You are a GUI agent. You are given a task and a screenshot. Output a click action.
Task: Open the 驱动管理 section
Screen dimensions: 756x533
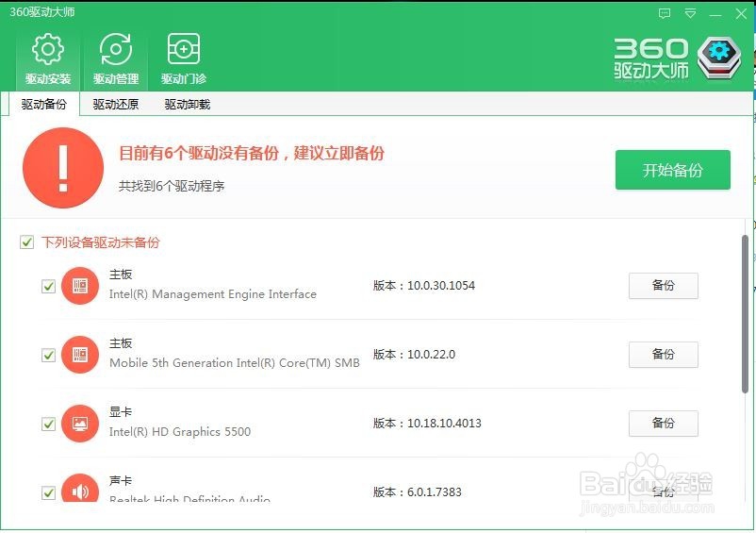(x=116, y=59)
